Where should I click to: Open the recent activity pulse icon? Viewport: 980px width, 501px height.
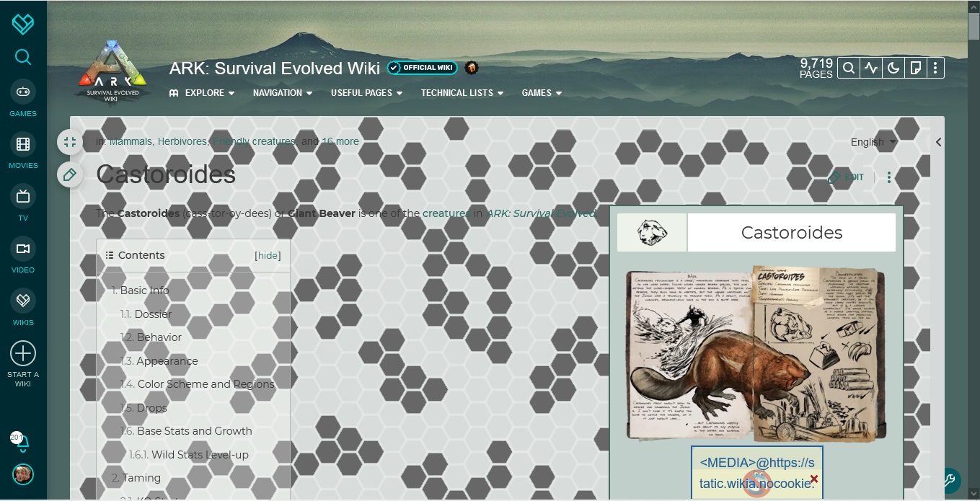click(x=871, y=68)
